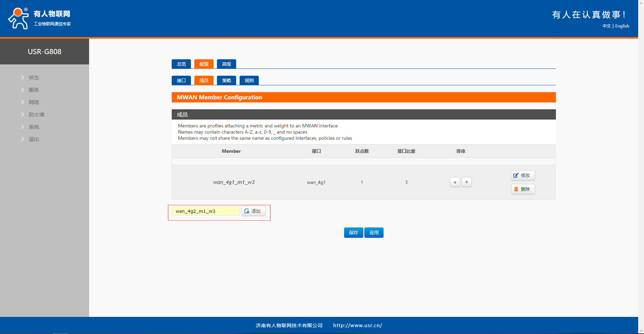Click the green move-up arrow icon
644x334 pixels.
tap(455, 182)
